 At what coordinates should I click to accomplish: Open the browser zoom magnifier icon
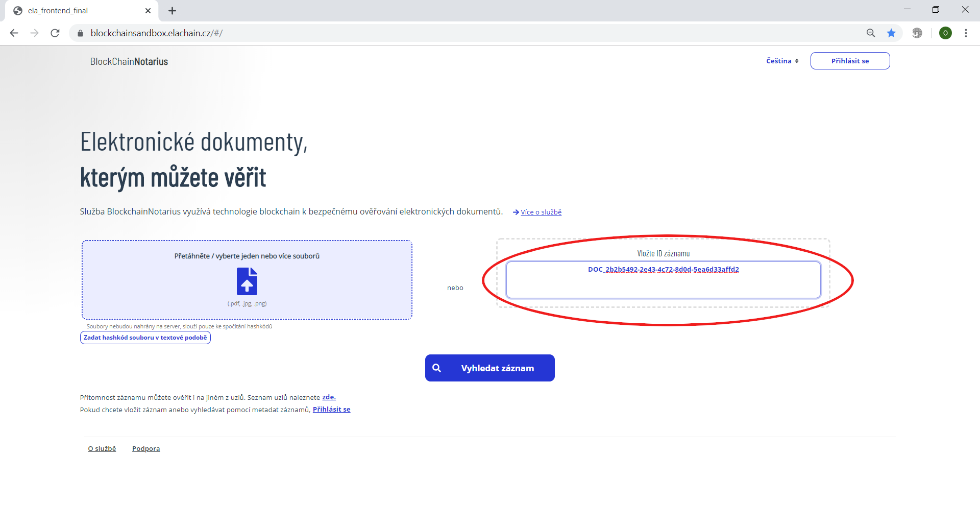click(x=871, y=33)
